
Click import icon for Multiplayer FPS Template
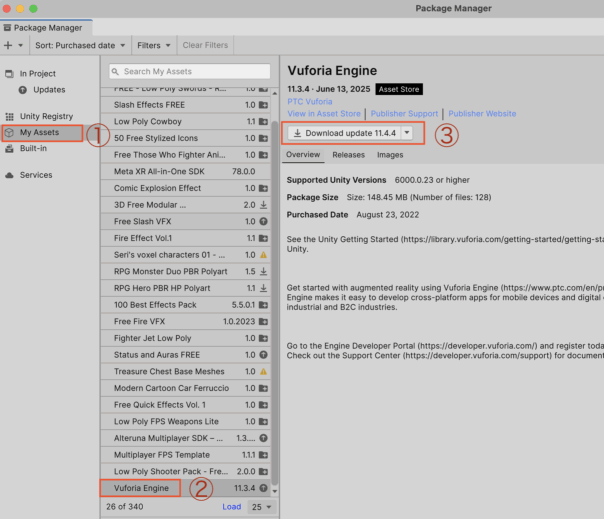263,455
